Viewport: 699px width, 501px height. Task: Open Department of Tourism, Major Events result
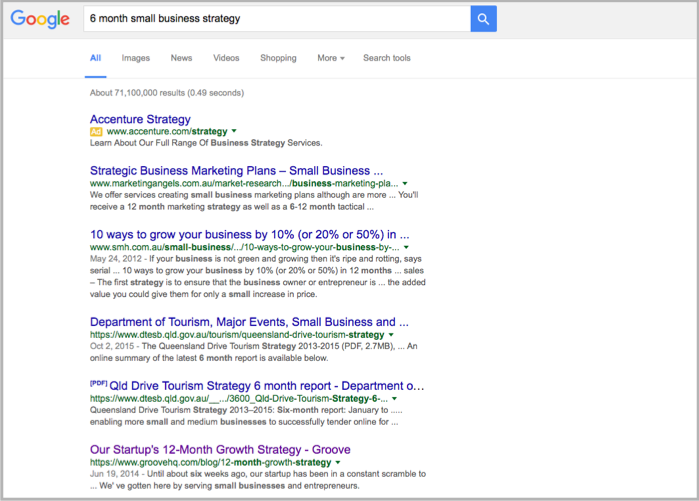249,322
